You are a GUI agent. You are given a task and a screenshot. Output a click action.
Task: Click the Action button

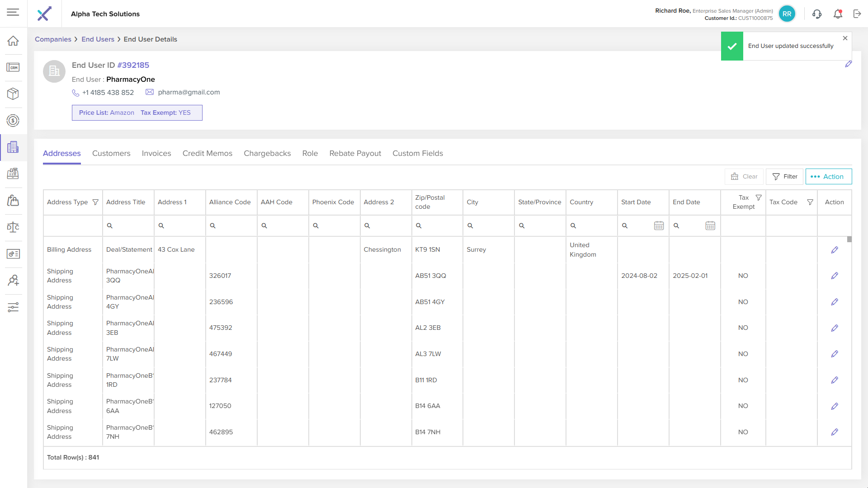pyautogui.click(x=828, y=177)
